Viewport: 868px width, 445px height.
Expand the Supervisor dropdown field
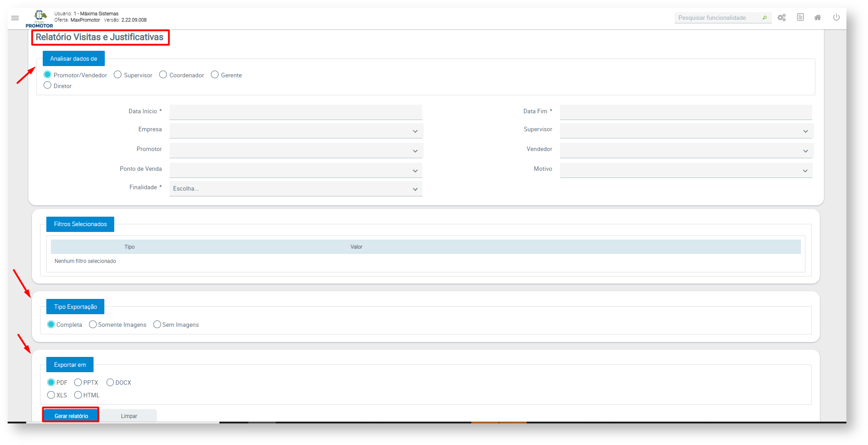coord(686,131)
